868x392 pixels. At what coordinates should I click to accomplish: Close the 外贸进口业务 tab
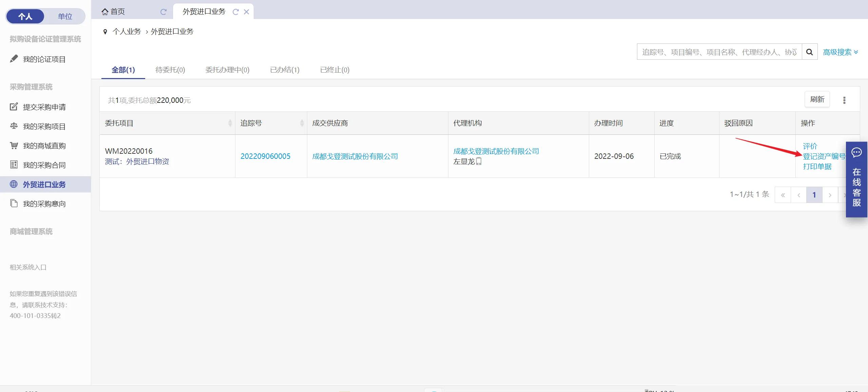(x=247, y=12)
